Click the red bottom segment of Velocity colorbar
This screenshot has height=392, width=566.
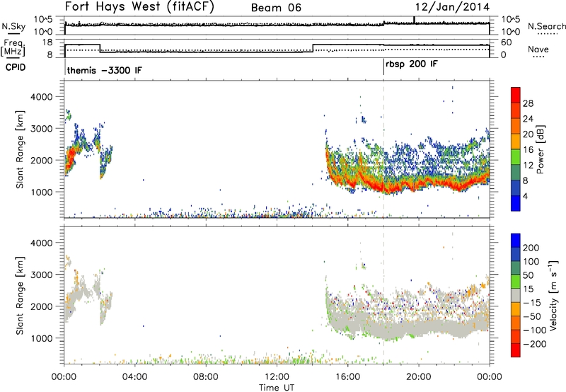point(516,350)
